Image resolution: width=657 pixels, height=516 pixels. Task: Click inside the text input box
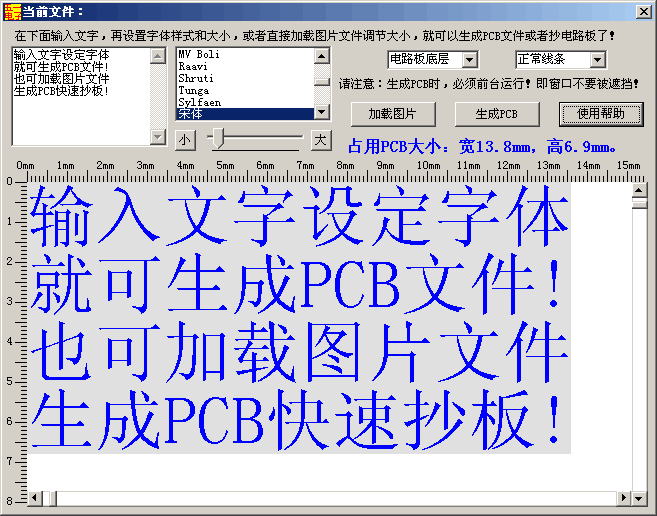click(x=80, y=110)
